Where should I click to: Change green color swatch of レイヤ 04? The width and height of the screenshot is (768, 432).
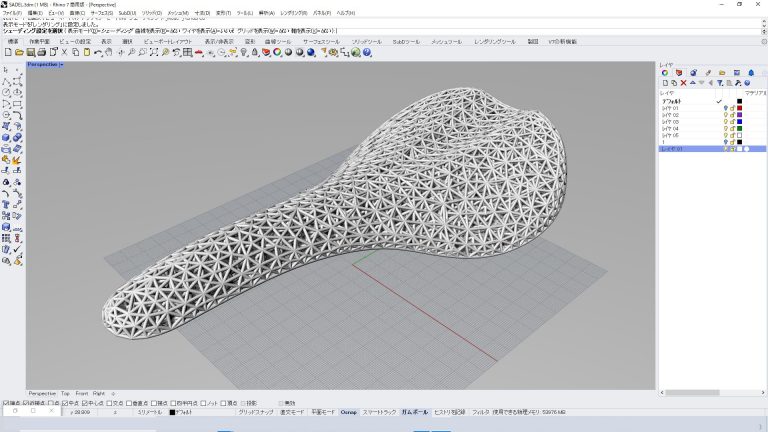[x=740, y=128]
